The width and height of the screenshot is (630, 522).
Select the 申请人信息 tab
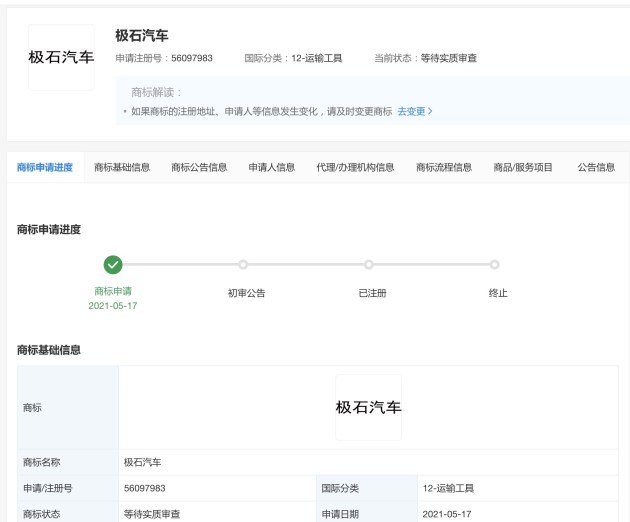click(x=272, y=167)
